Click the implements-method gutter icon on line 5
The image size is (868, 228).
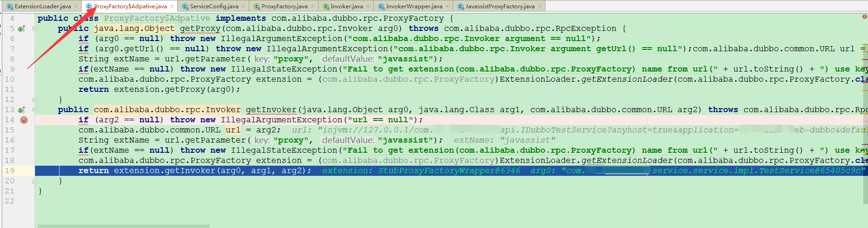coord(21,29)
